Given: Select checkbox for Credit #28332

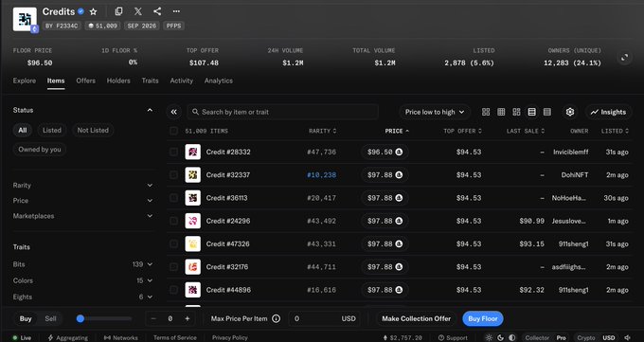Looking at the screenshot, I should pos(173,153).
